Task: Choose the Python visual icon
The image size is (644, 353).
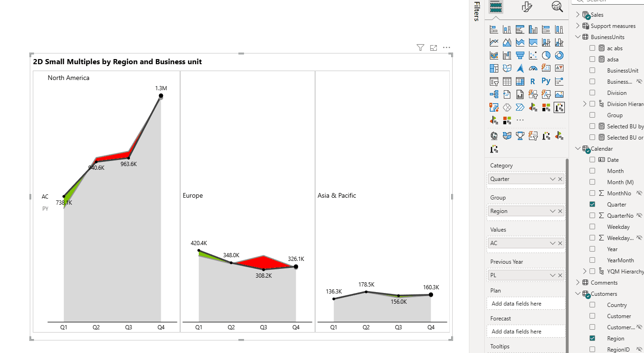Action: [546, 81]
